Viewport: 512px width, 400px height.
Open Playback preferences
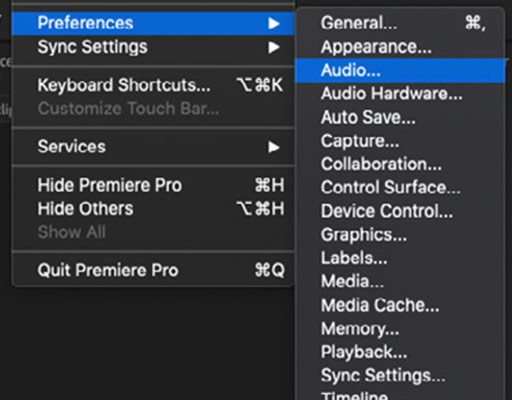click(x=400, y=352)
